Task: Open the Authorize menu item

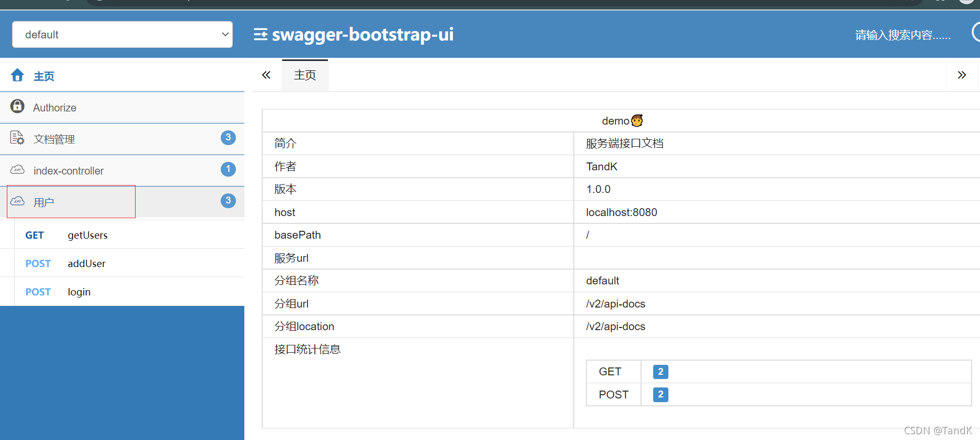Action: tap(122, 108)
